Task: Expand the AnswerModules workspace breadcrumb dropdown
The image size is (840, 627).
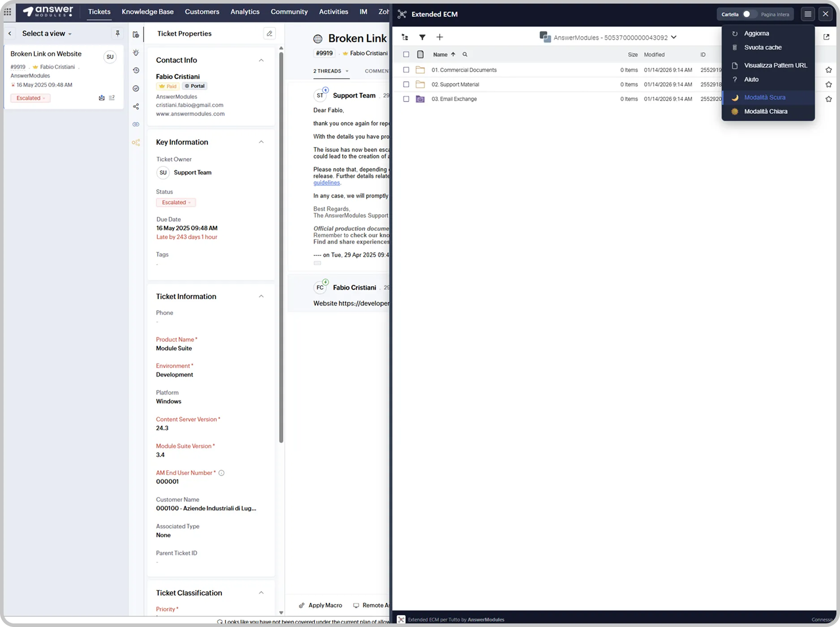Action: click(673, 38)
